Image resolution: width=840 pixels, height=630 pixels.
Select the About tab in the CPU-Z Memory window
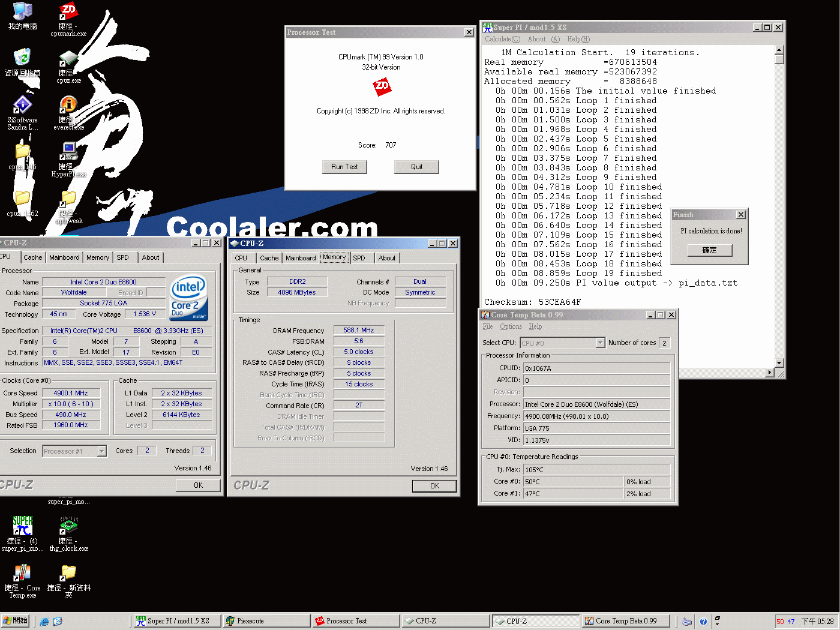click(387, 258)
